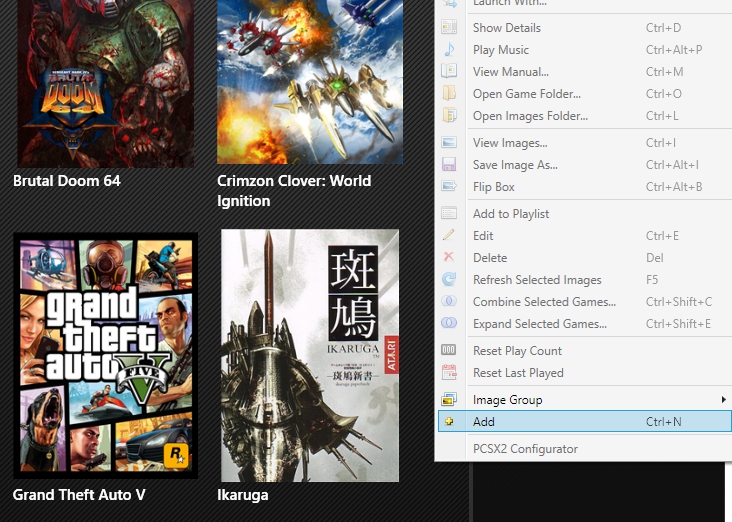732x522 pixels.
Task: Click the Play Music note icon
Action: pyautogui.click(x=449, y=49)
